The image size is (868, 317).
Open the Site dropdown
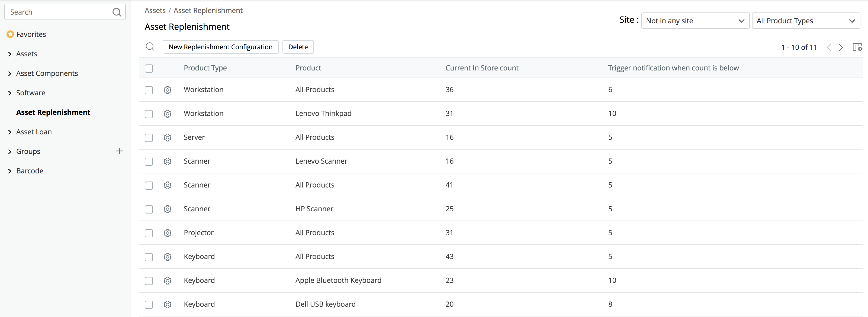click(695, 21)
